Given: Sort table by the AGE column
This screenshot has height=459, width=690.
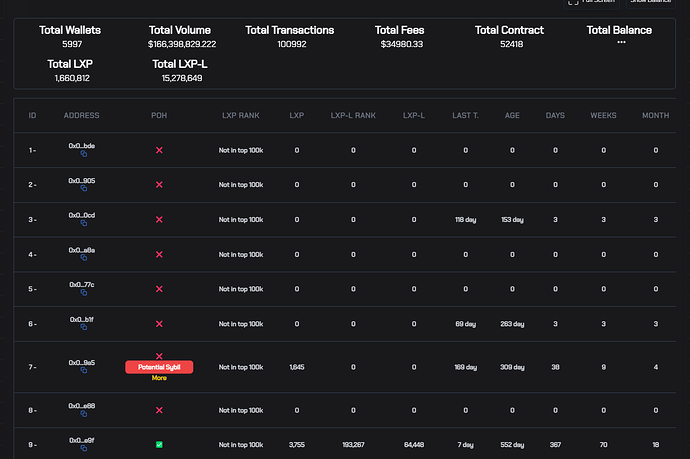Looking at the screenshot, I should point(512,116).
